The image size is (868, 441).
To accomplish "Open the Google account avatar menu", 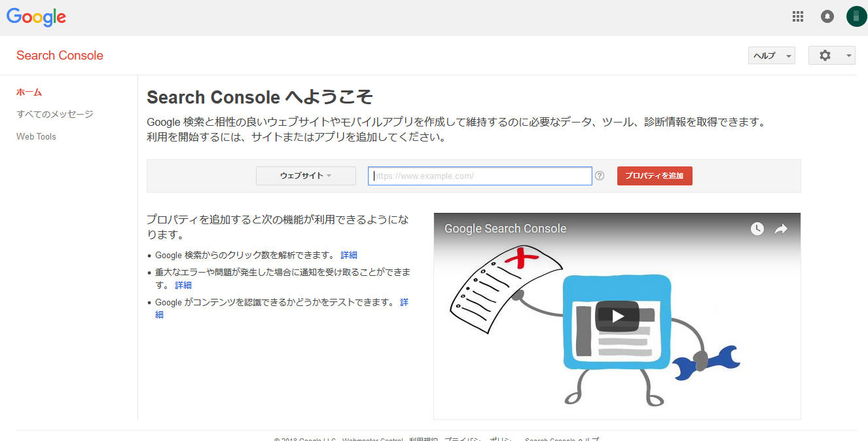I will point(856,17).
